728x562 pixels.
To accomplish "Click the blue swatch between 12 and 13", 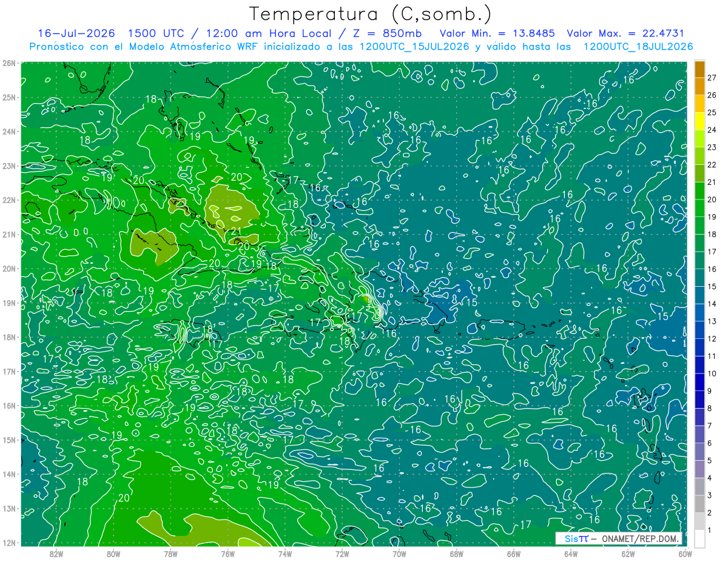I will pyautogui.click(x=699, y=329).
